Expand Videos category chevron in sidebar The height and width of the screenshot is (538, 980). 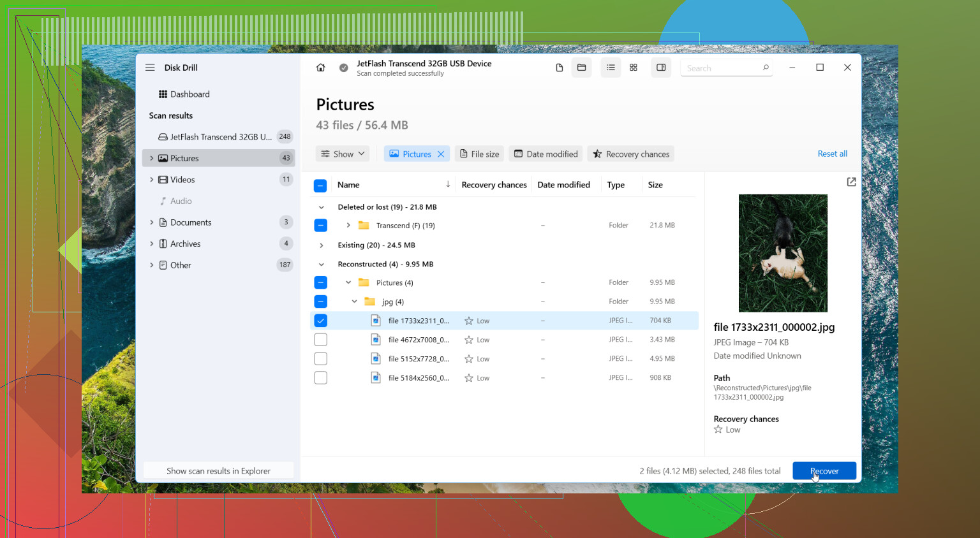tap(151, 180)
